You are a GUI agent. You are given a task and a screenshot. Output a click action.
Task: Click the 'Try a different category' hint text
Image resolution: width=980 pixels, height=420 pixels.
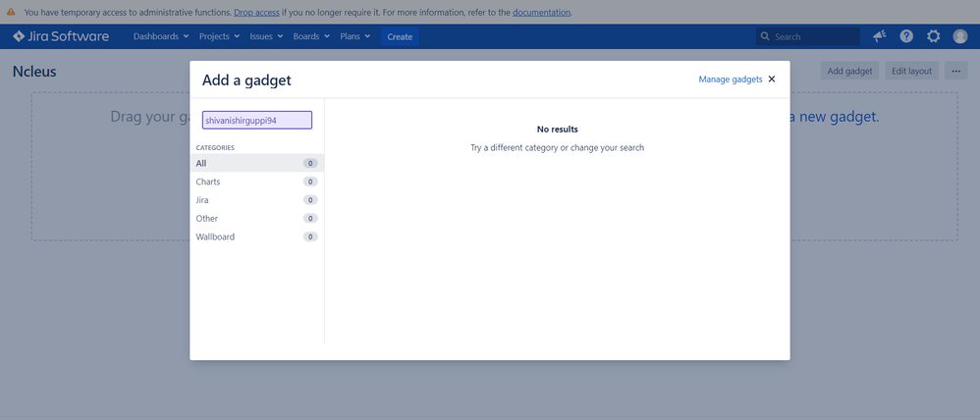coord(557,148)
